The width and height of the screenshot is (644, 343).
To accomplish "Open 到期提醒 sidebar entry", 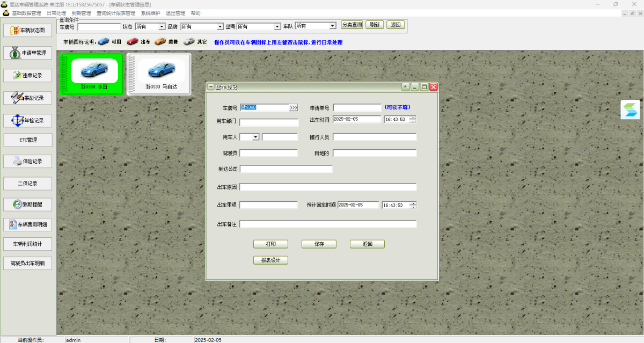I will click(28, 205).
